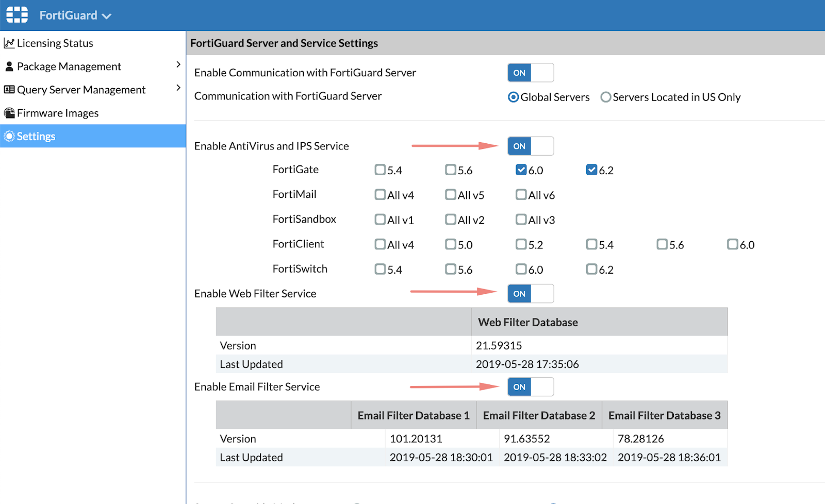Toggle Enable Web Filter Service switch
Image resolution: width=825 pixels, height=504 pixels.
[531, 294]
